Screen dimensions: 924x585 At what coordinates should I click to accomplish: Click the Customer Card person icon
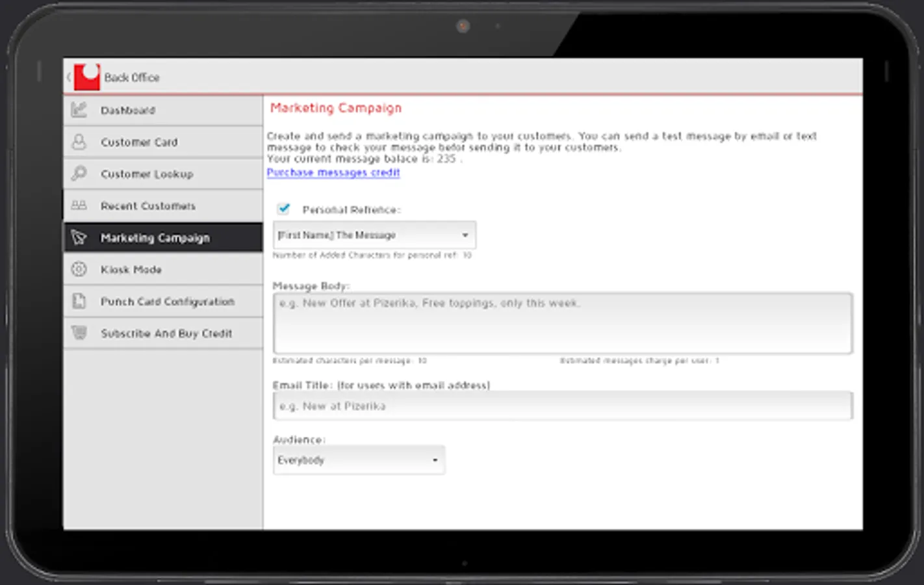79,142
